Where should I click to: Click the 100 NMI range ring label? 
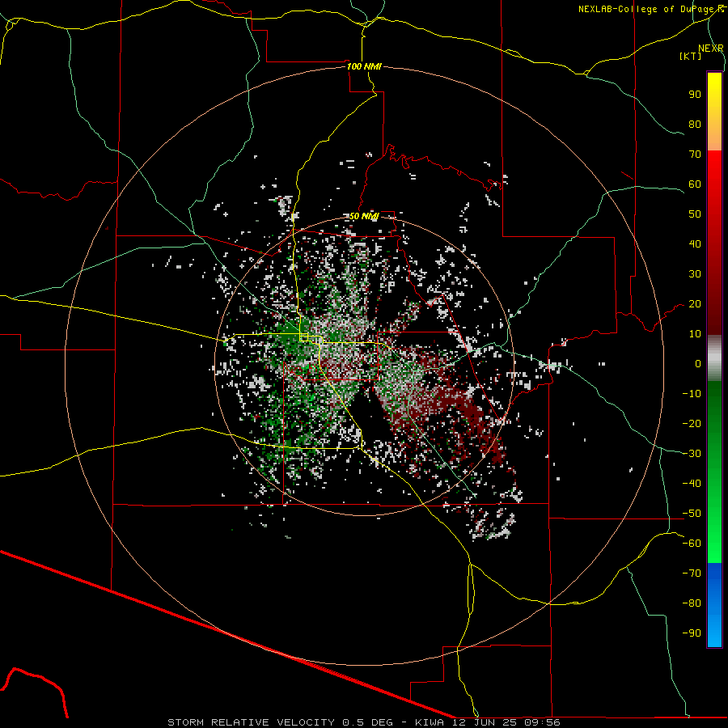[x=365, y=66]
